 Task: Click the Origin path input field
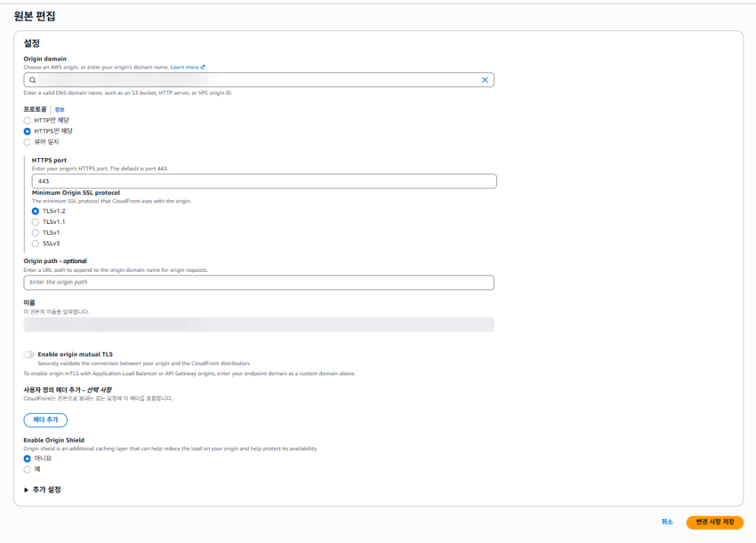(259, 282)
